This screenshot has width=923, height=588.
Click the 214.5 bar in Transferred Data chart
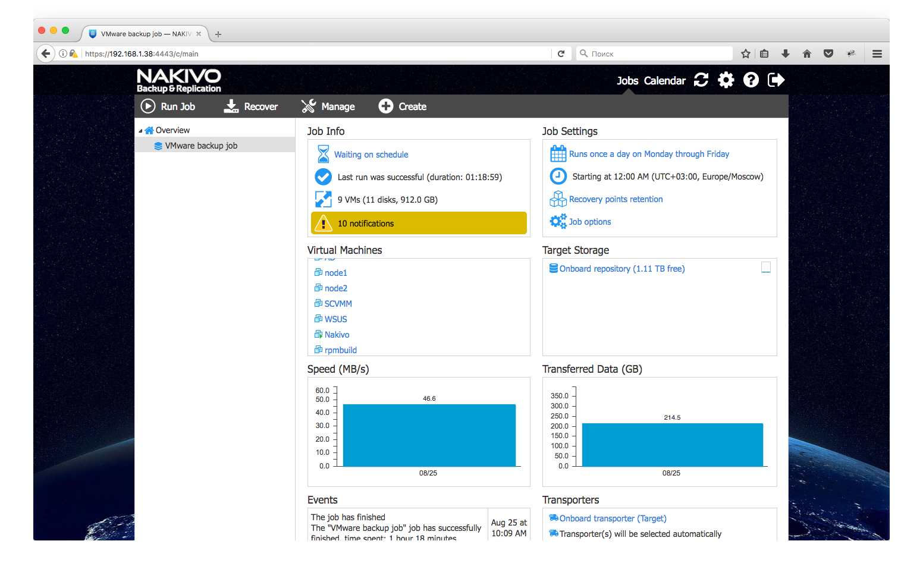(673, 445)
